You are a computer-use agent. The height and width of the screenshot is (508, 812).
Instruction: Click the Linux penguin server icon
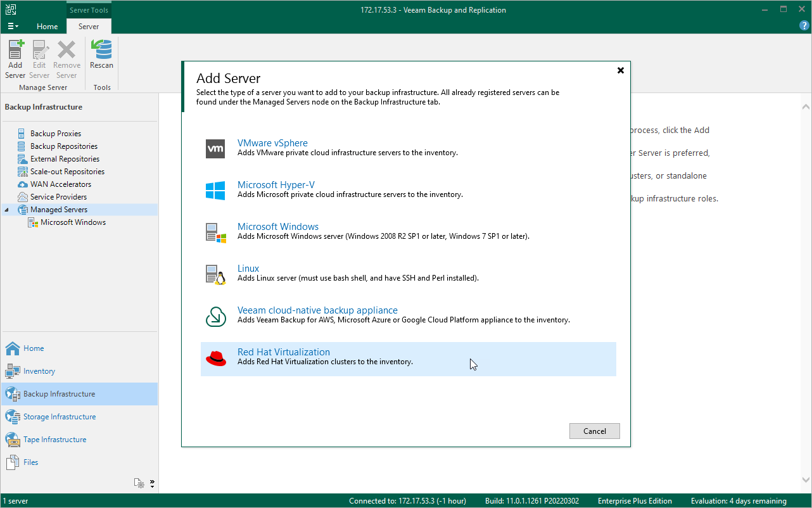pos(215,274)
